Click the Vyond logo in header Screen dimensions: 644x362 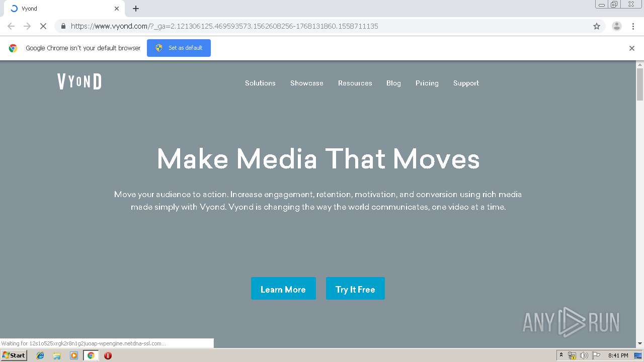point(79,81)
